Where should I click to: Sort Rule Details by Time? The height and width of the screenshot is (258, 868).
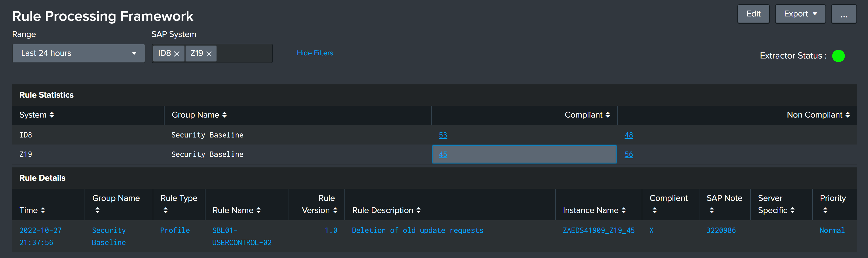point(32,210)
